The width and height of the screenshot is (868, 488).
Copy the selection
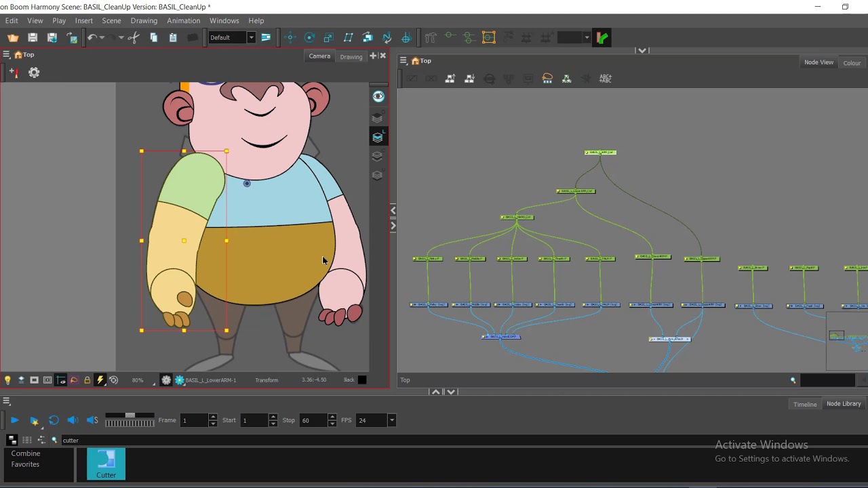tap(153, 37)
